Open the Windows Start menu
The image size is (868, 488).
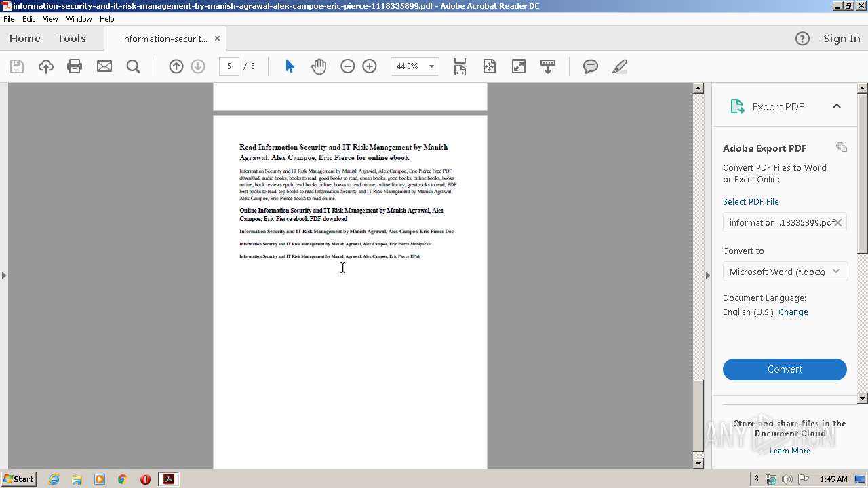point(19,479)
